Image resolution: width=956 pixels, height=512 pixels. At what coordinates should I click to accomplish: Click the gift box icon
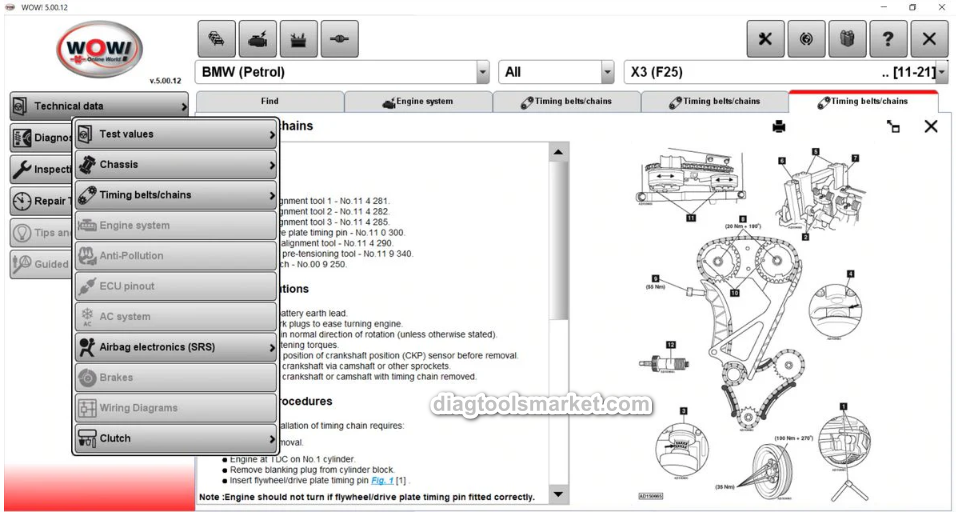(847, 39)
